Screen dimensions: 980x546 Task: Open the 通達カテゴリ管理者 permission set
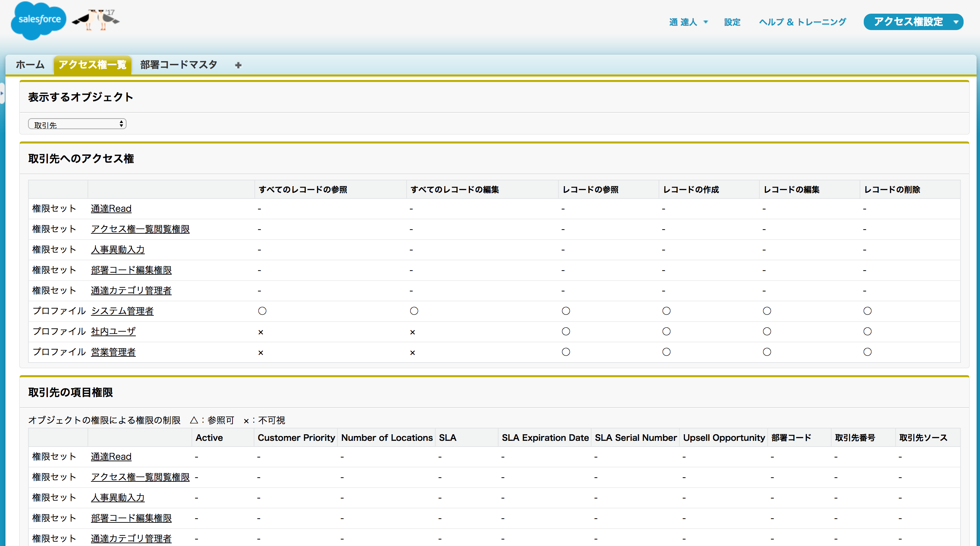point(131,290)
